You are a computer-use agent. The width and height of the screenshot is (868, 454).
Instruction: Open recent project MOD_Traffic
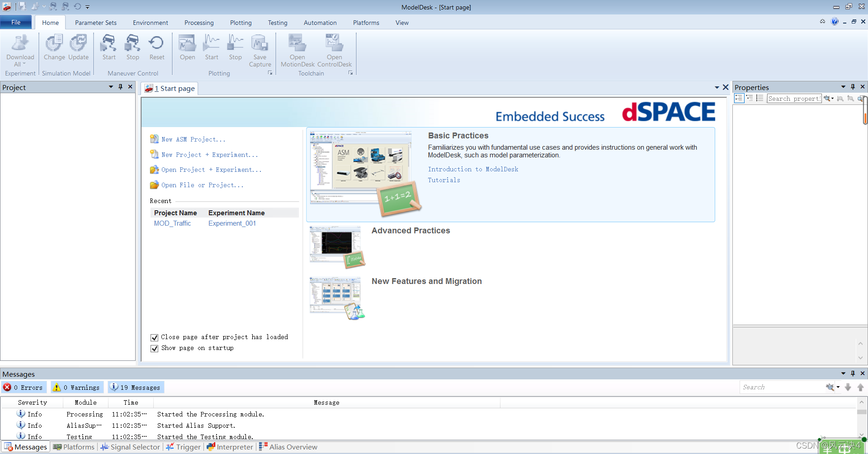pyautogui.click(x=172, y=223)
